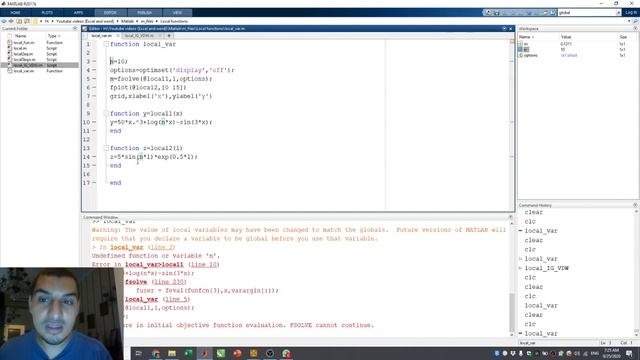Set breakpoint on line 5
This screenshot has width=640, height=360.
(x=94, y=79)
